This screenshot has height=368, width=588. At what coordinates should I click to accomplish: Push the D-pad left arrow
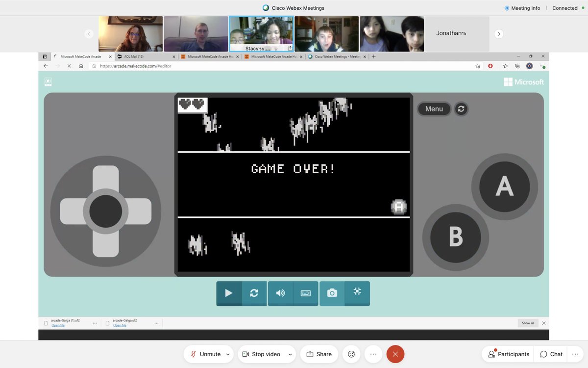pyautogui.click(x=72, y=211)
